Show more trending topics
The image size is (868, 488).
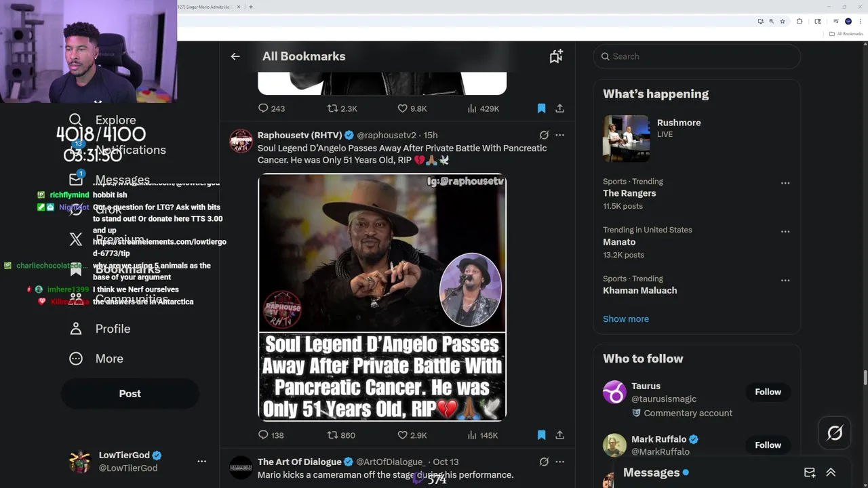point(626,319)
